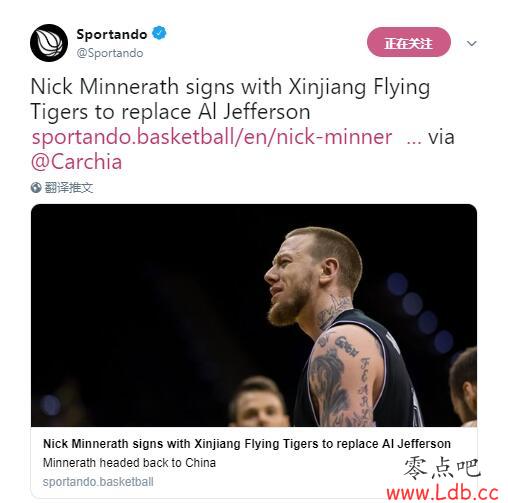Click the ellipsis after the truncated link

(x=414, y=141)
